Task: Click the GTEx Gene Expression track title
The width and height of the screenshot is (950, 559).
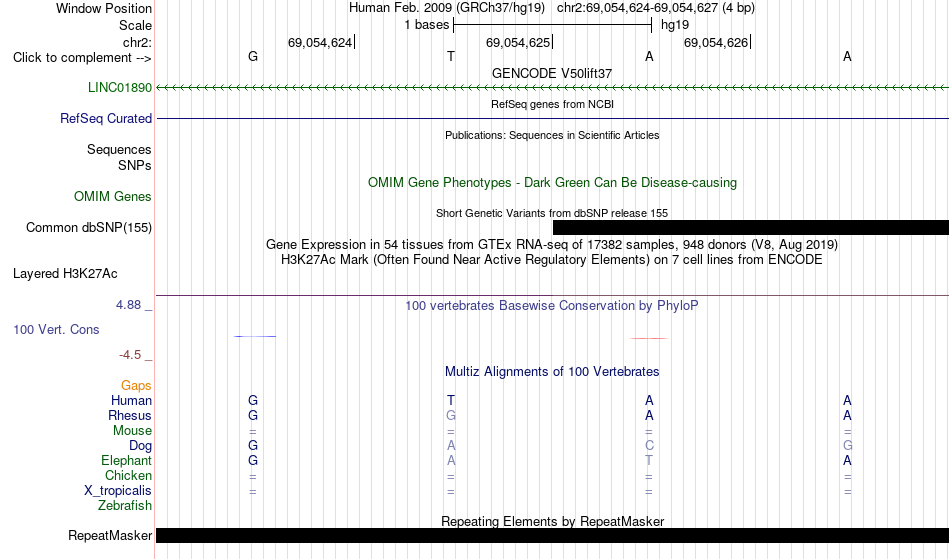Action: [x=552, y=244]
